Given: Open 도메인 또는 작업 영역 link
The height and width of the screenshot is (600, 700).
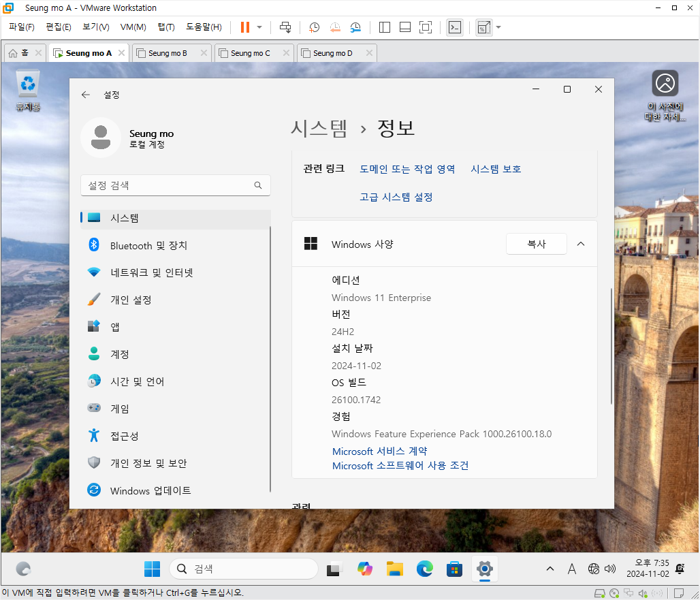Looking at the screenshot, I should point(407,169).
